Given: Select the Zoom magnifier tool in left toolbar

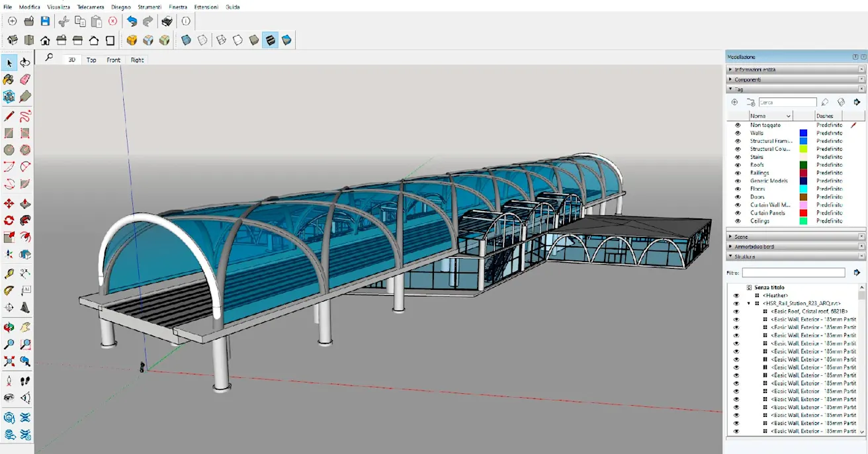Looking at the screenshot, I should click(x=9, y=344).
